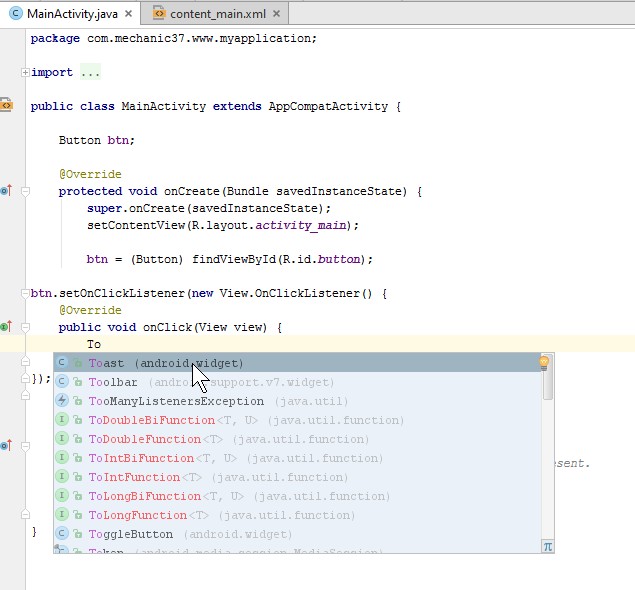Click interface icon beside ToLongBiFunction
Viewport: 635px width, 590px height.
click(x=62, y=495)
